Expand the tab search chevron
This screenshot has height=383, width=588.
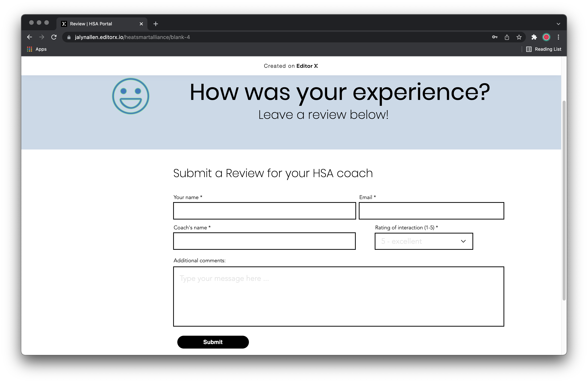tap(558, 24)
